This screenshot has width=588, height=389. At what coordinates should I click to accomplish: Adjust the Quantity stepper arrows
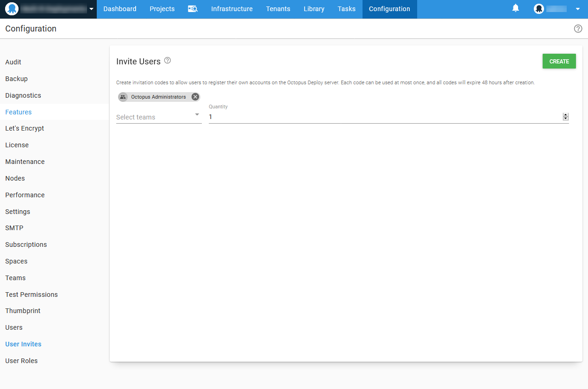click(565, 117)
